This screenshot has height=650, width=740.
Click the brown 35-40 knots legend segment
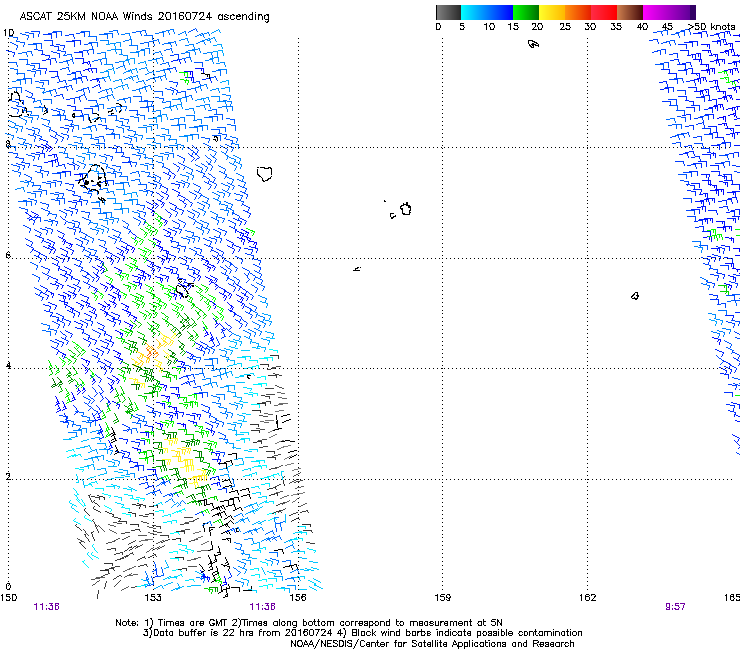630,12
